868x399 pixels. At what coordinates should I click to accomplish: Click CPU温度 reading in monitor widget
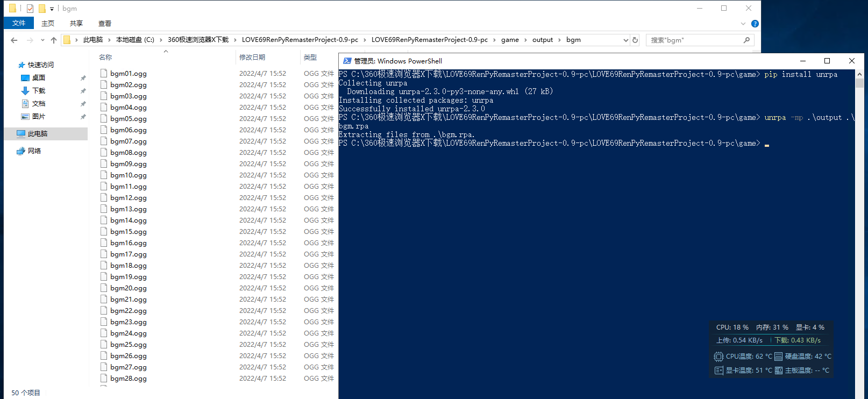click(x=743, y=356)
